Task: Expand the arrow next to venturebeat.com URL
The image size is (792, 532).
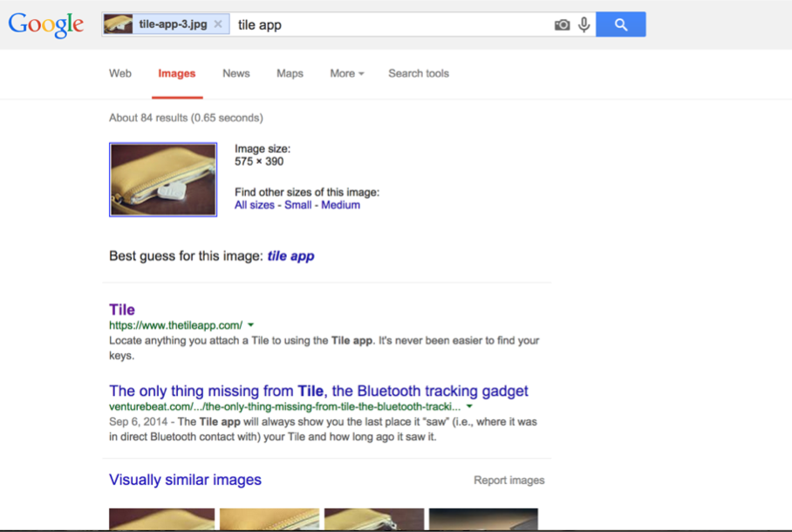Action: click(469, 406)
